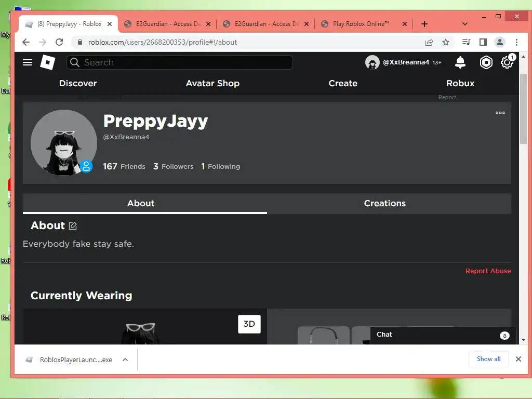Image resolution: width=532 pixels, height=399 pixels.
Task: Click the Chat unread count badge 8
Action: (504, 336)
